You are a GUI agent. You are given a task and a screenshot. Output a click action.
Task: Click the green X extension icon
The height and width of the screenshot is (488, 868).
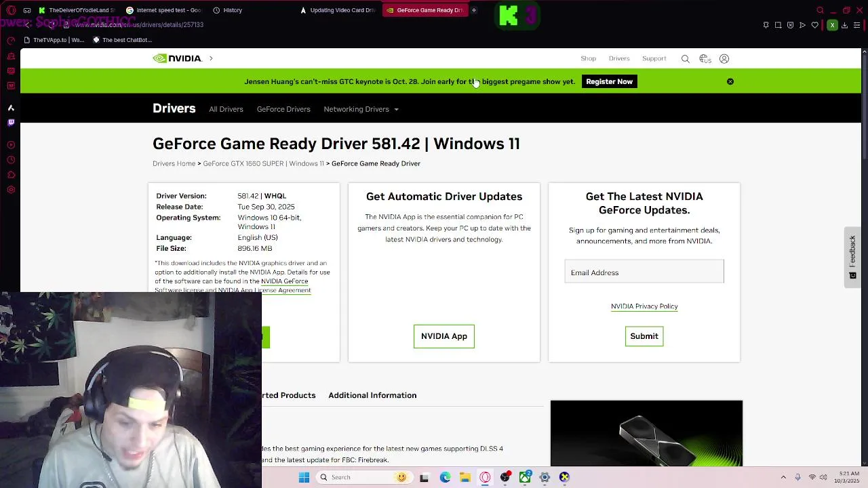coord(832,25)
